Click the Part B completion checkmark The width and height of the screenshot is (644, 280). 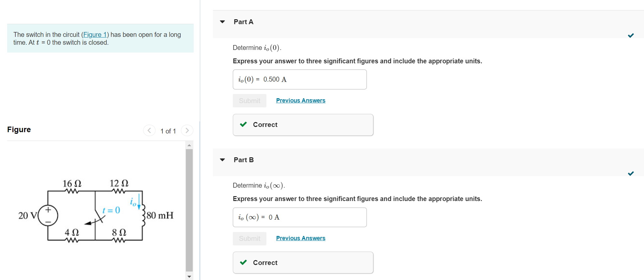(631, 174)
